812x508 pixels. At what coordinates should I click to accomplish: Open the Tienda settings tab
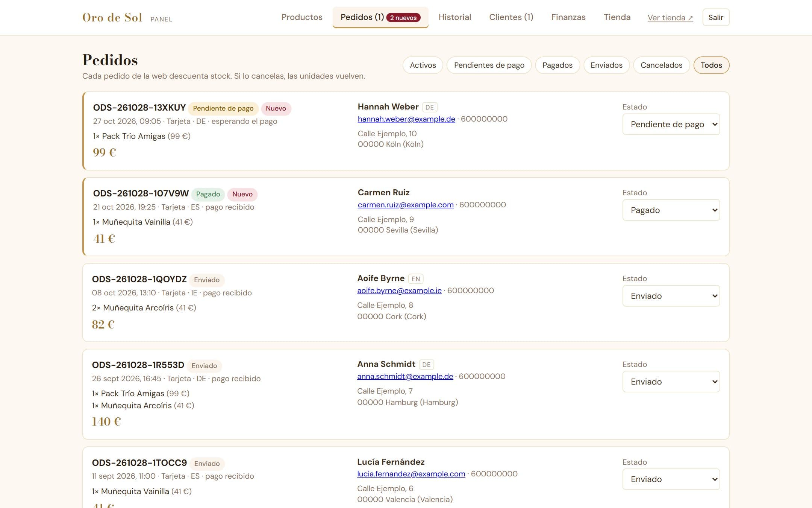pos(617,17)
